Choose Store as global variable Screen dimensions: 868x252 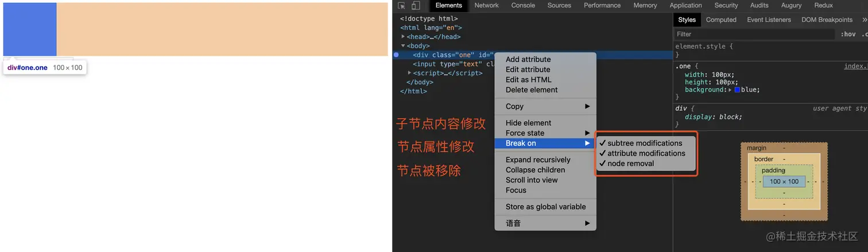545,207
